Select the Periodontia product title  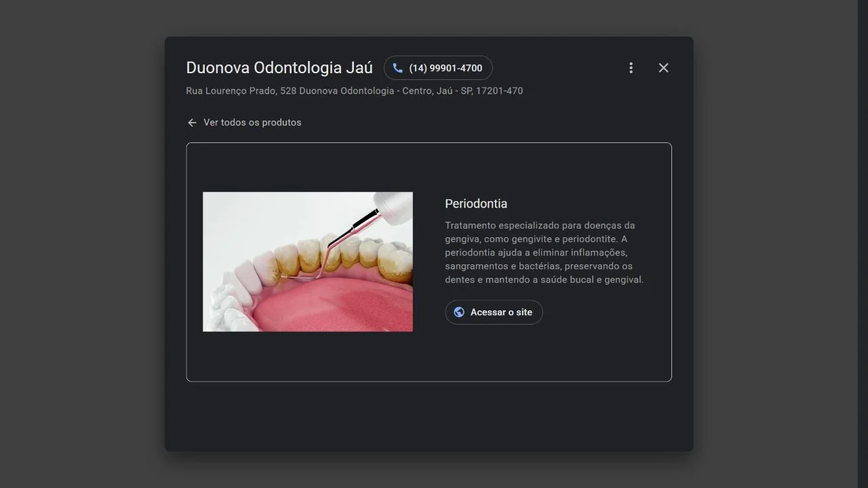(x=476, y=204)
